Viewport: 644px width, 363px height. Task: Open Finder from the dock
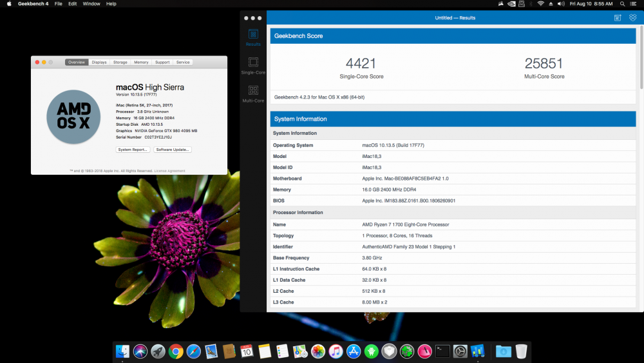coord(122,351)
